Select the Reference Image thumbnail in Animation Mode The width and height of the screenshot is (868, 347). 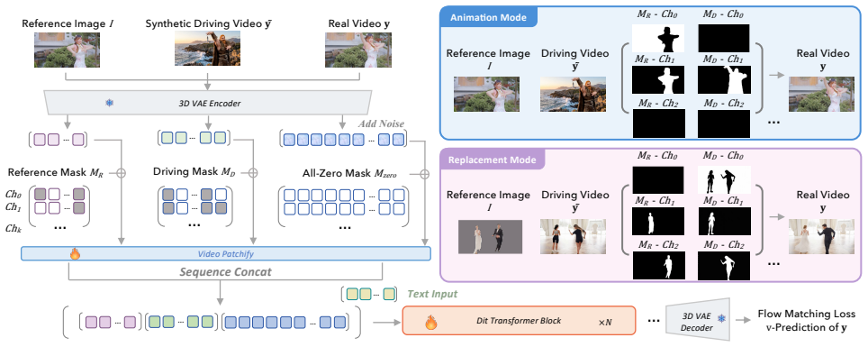pyautogui.click(x=487, y=95)
